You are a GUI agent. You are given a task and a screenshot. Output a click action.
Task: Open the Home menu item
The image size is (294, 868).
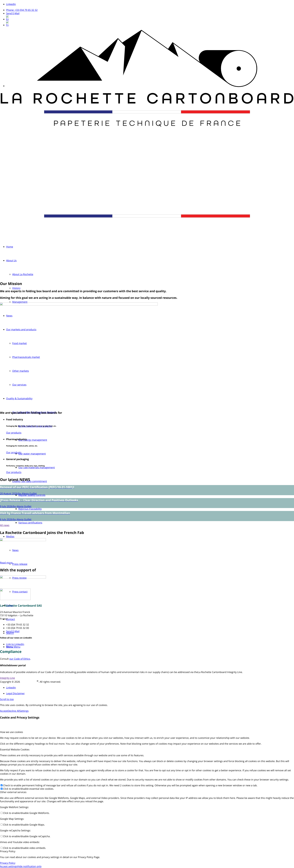pos(9,247)
